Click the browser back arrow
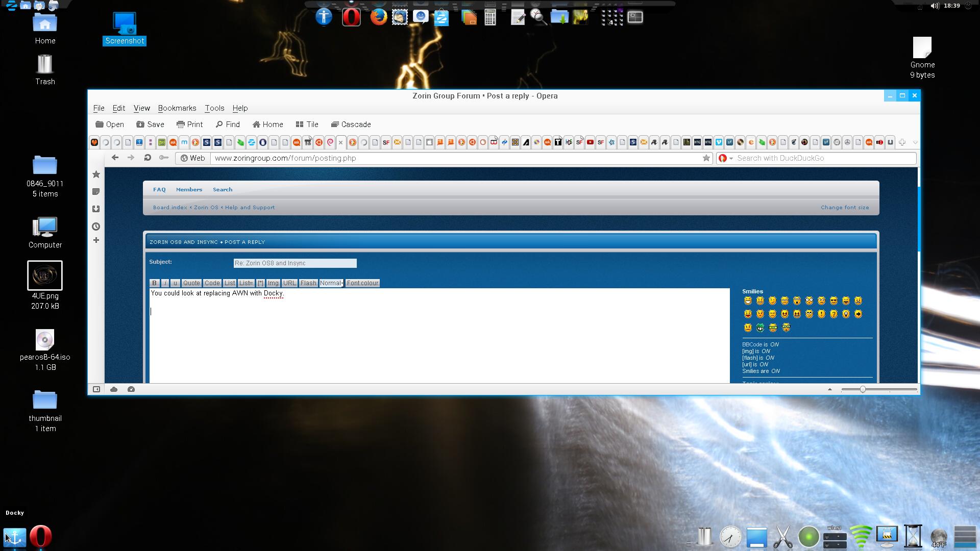 click(115, 158)
